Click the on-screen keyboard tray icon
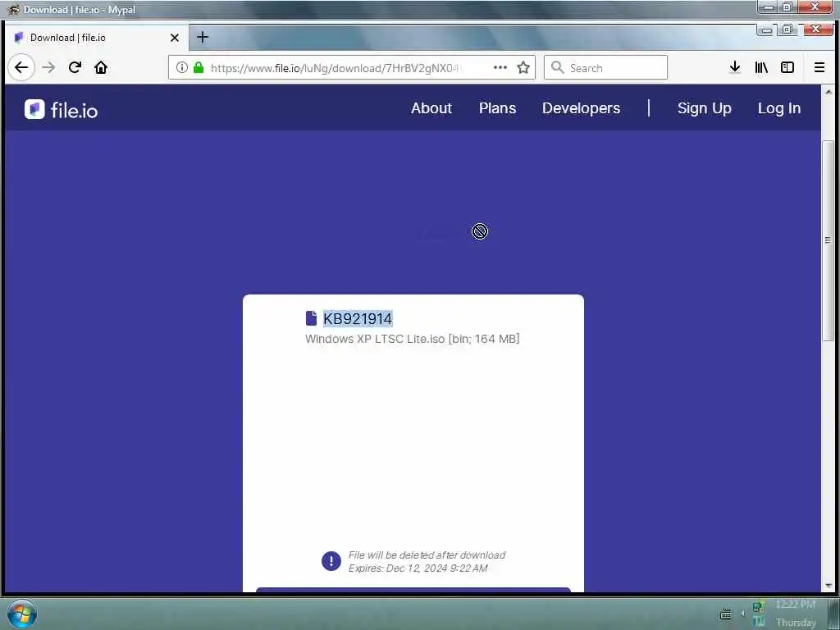The image size is (840, 630). (x=726, y=614)
